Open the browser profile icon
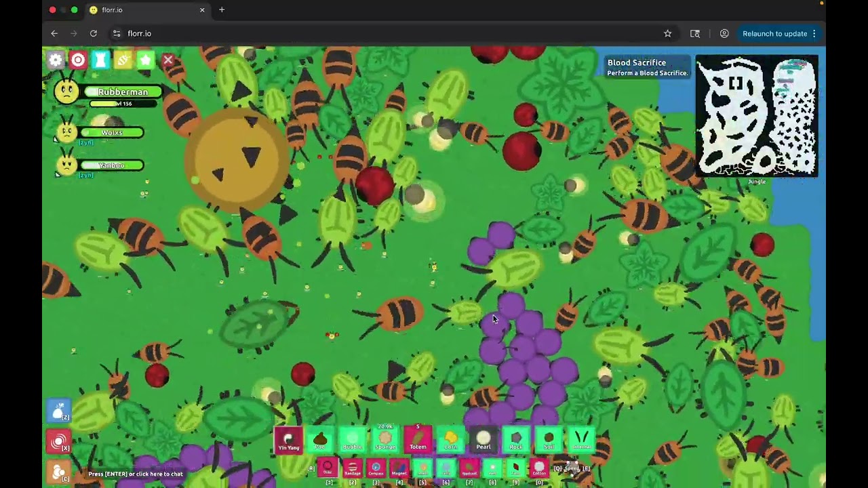Image resolution: width=868 pixels, height=488 pixels. (x=724, y=33)
